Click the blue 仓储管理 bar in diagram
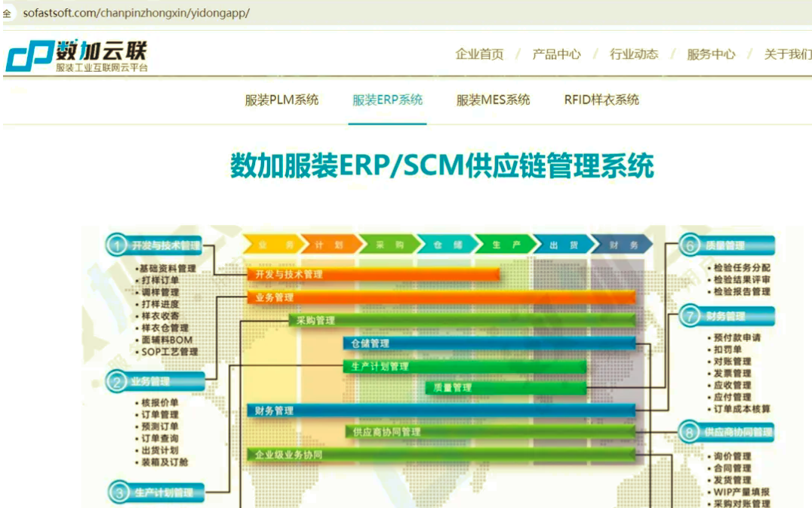Screen dimensions: 812x508 click(x=489, y=343)
